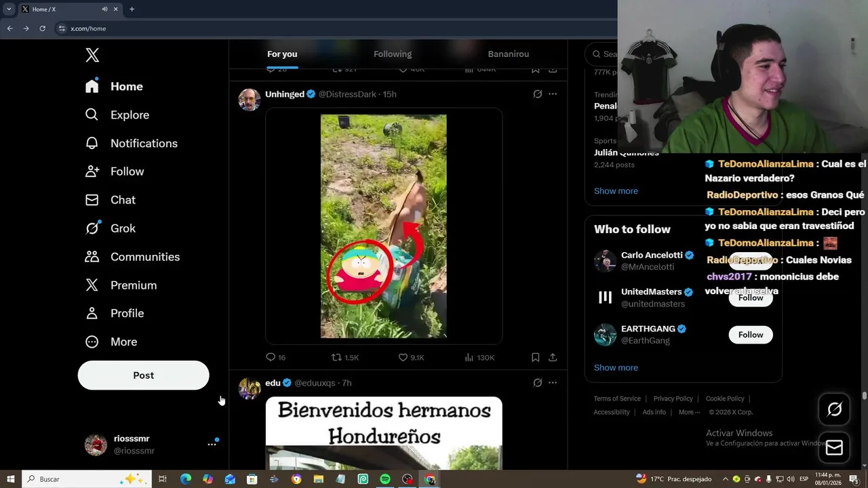Open volume control in system tray
Screen dimensions: 868x488
coord(791,479)
